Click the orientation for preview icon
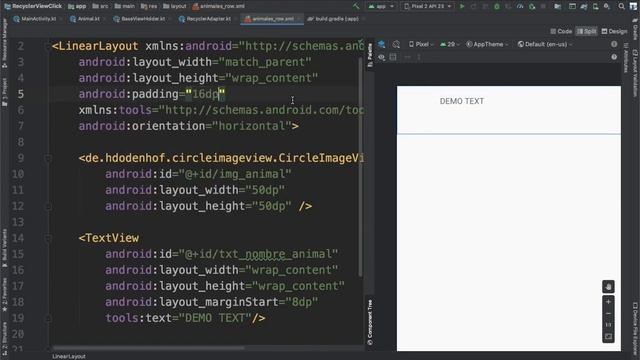Viewport: 640px width, 360px height. pyautogui.click(x=396, y=44)
